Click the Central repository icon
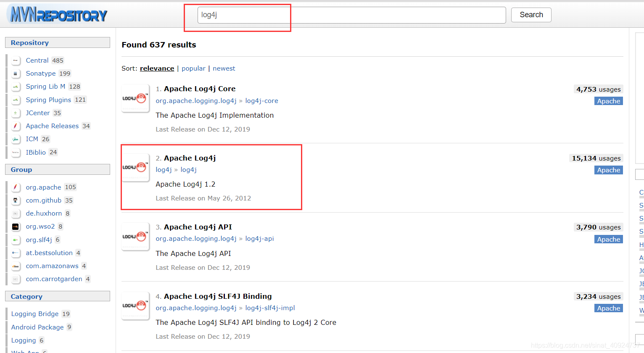Viewport: 644px width, 353px height. point(16,61)
